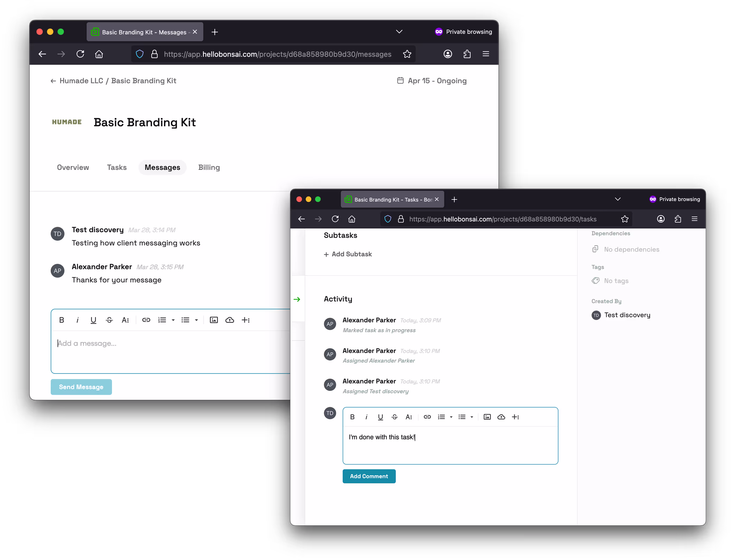Expand numbered list dropdown in comment editor

pos(451,417)
